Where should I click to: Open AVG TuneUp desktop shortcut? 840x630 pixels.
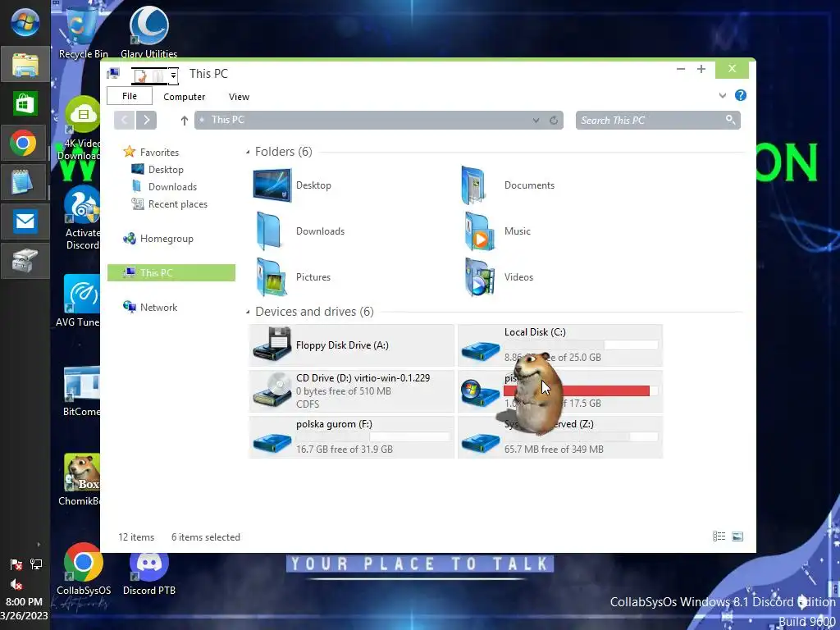coord(80,300)
